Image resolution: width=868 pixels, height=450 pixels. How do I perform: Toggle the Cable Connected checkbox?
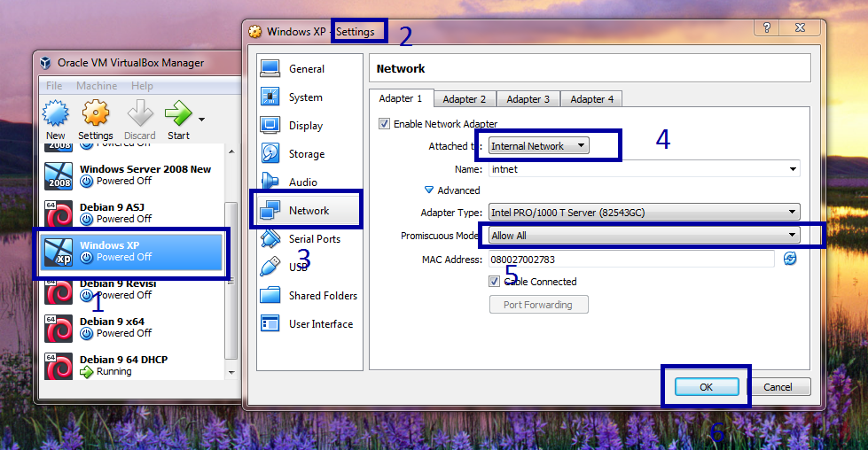pyautogui.click(x=495, y=282)
